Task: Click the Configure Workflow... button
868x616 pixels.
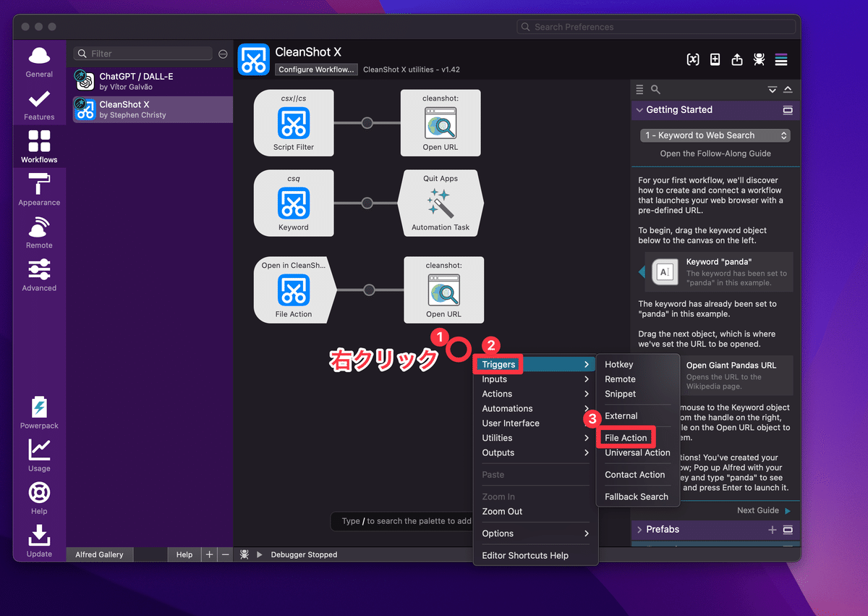Action: pos(316,69)
